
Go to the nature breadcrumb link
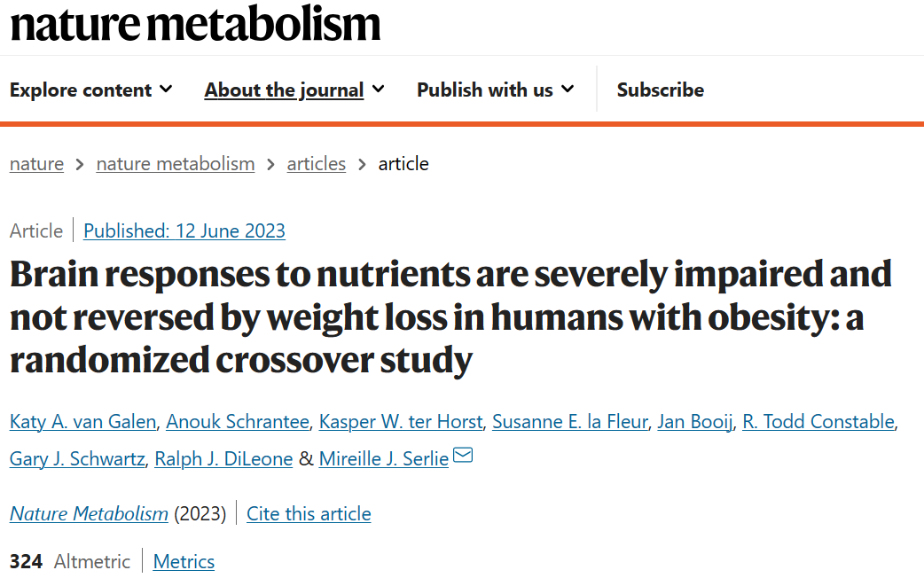click(x=36, y=164)
